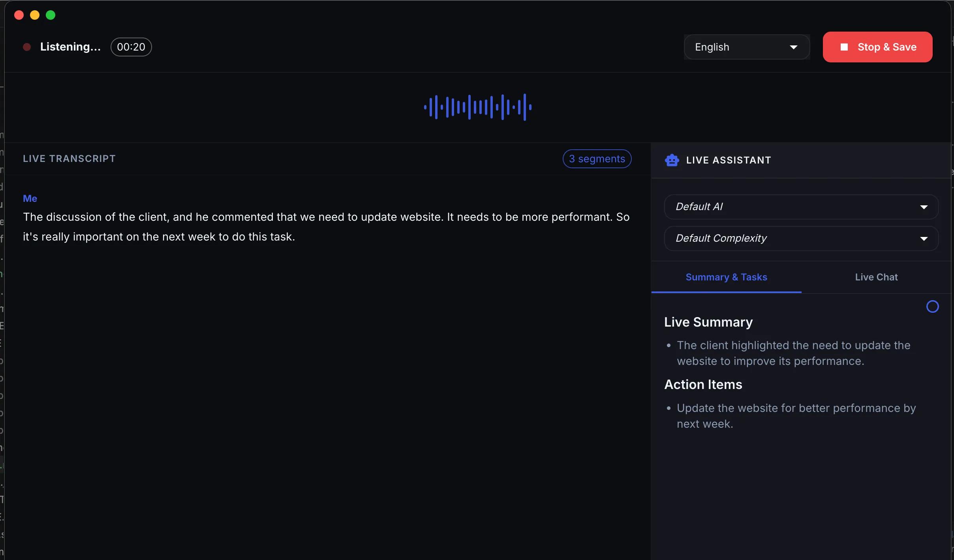Maximize the window with the green button
This screenshot has height=560, width=954.
(51, 15)
